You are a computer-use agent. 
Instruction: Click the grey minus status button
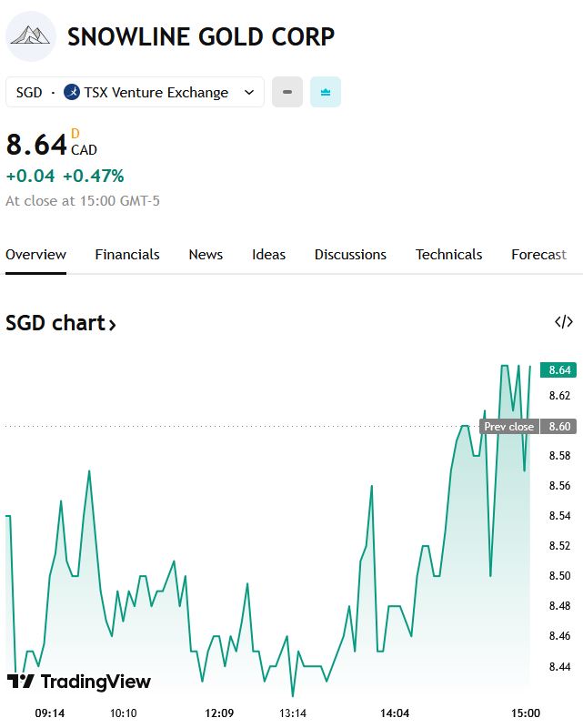[x=287, y=92]
